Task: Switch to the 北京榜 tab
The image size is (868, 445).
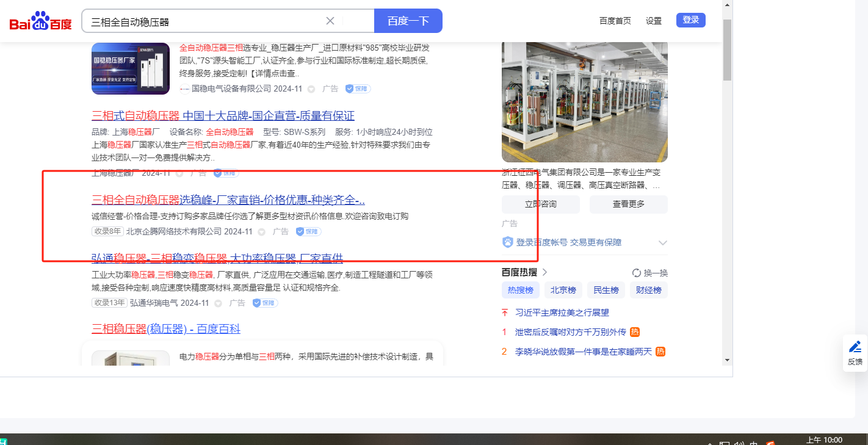Action: pyautogui.click(x=563, y=291)
